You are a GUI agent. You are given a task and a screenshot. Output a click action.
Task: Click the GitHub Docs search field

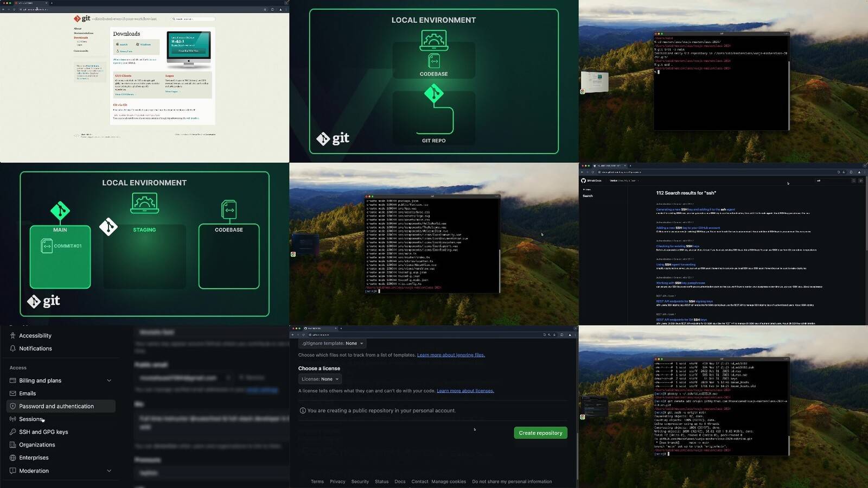tap(833, 180)
